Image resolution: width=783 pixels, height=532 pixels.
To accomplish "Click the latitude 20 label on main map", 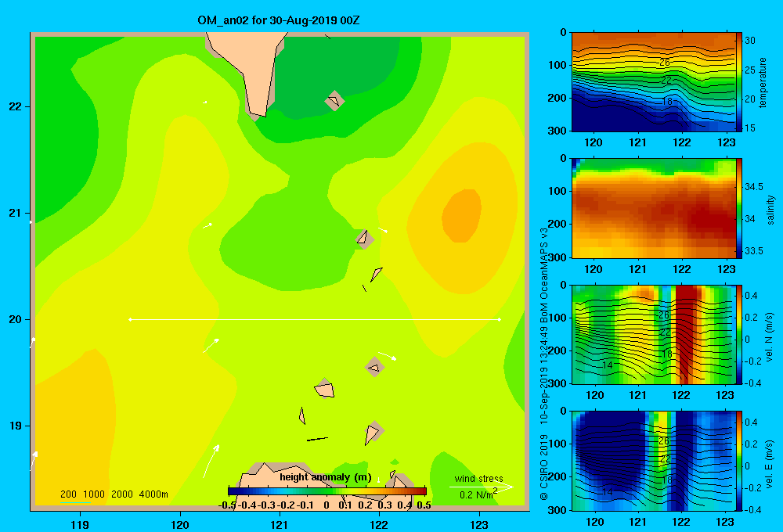I will [x=16, y=319].
